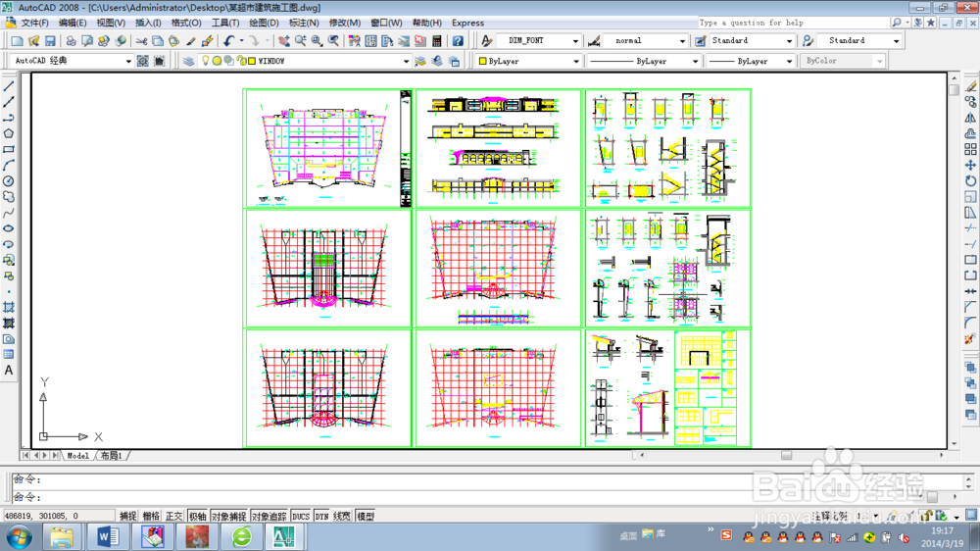Open File Explorer from the taskbar
The image size is (980, 551).
(62, 536)
